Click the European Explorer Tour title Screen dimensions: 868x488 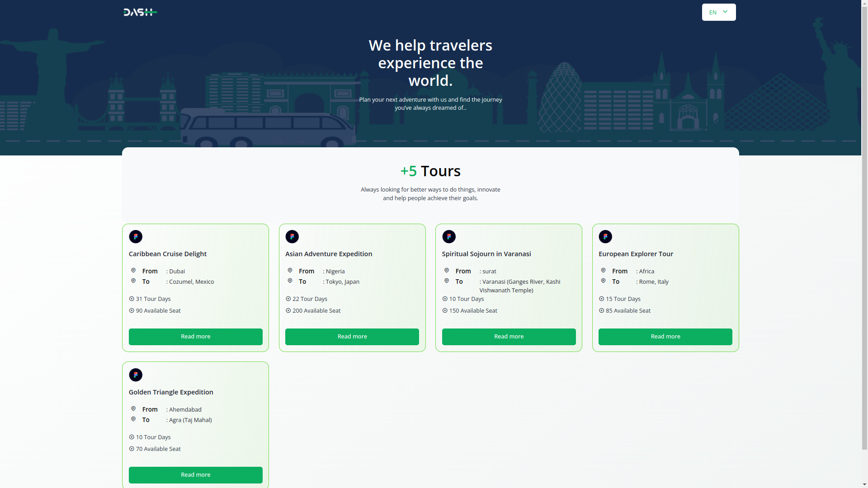636,254
